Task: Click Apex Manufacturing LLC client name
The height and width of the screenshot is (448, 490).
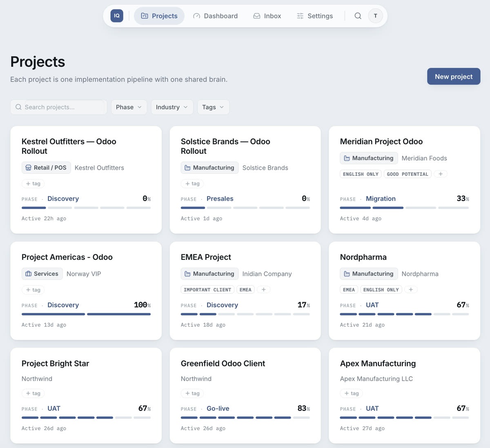Action: (x=376, y=379)
